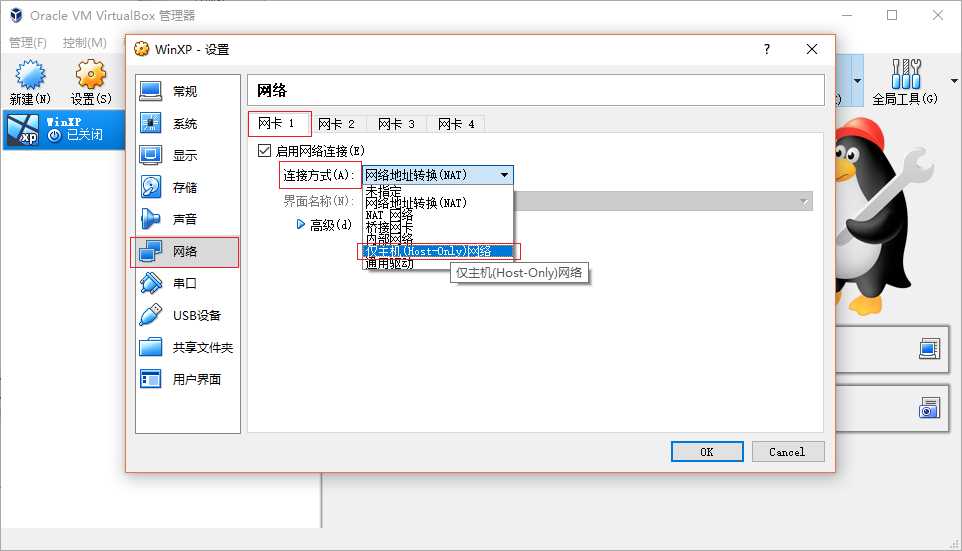Choose 网络地址转换(NAT) in dropdown list

coord(438,203)
